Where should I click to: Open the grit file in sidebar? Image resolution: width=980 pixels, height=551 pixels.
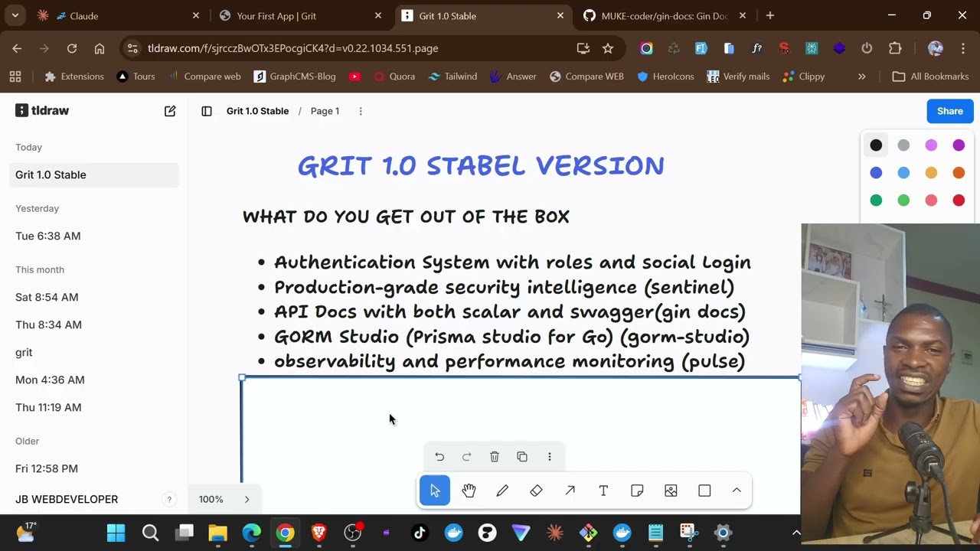93,352
